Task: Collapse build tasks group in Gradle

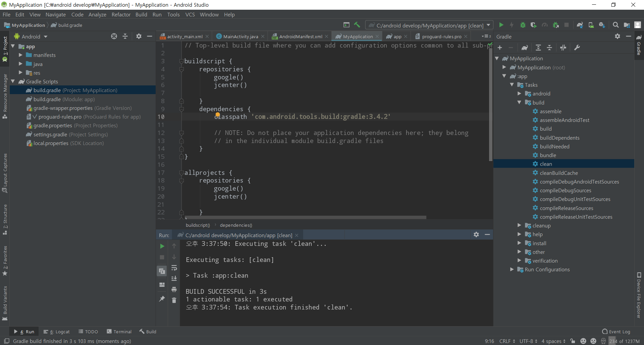Action: (x=519, y=102)
